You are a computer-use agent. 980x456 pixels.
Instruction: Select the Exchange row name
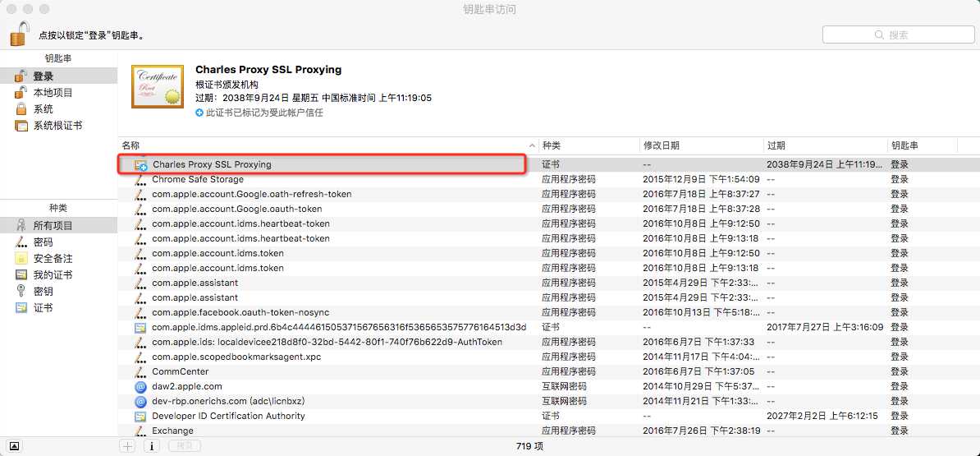pyautogui.click(x=172, y=431)
